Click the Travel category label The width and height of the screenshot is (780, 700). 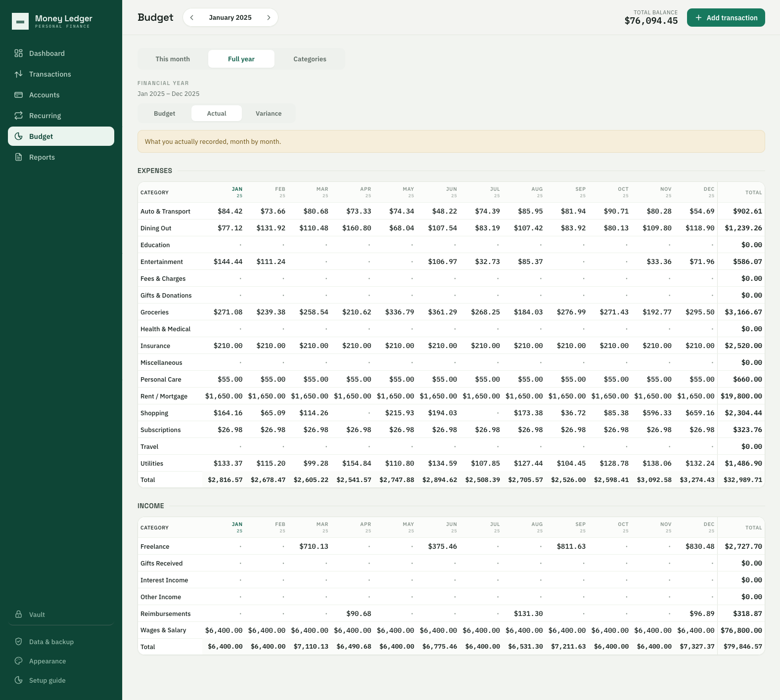[x=149, y=446]
